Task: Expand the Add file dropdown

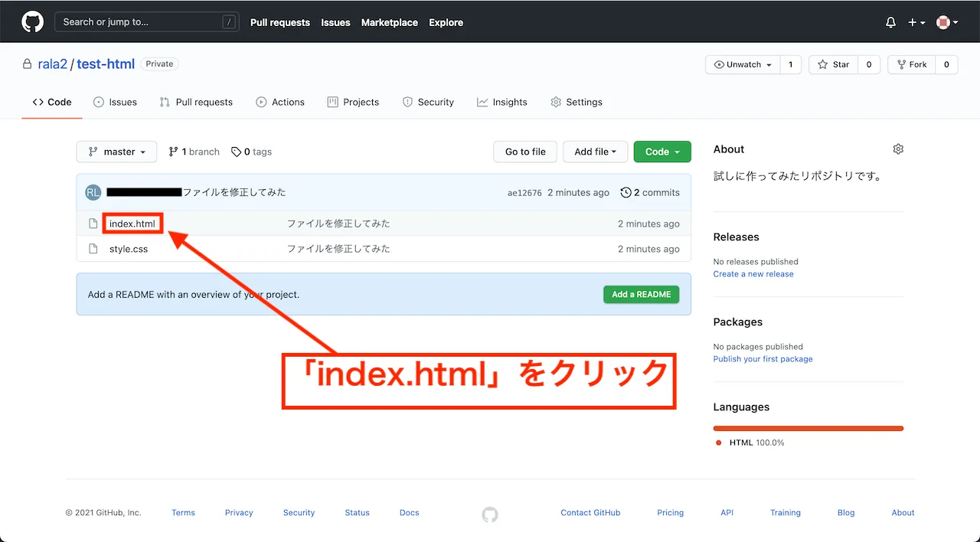Action: point(595,152)
